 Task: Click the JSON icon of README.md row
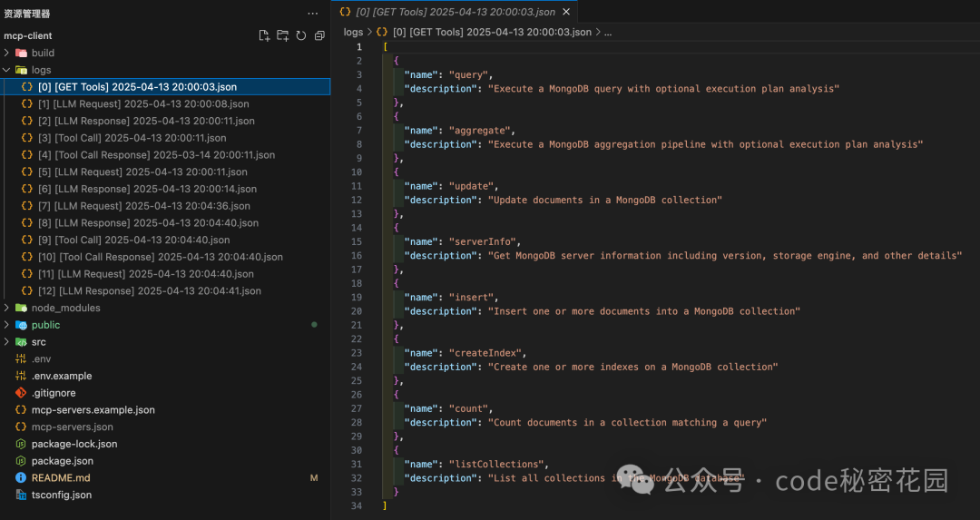(21, 477)
